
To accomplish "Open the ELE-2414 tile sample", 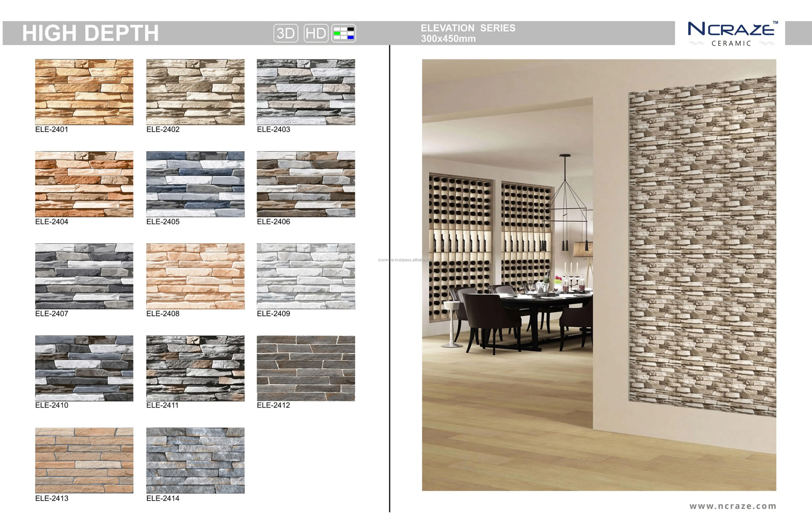I will point(195,460).
